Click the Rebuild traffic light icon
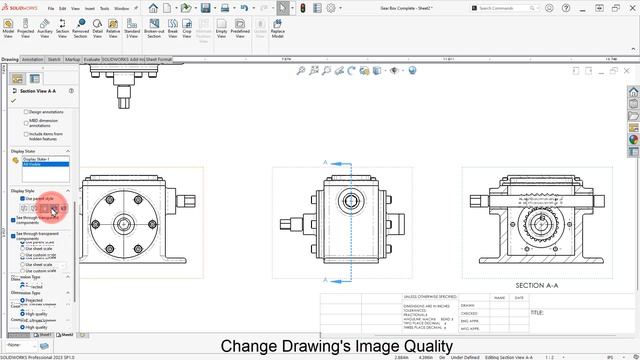 (x=303, y=8)
